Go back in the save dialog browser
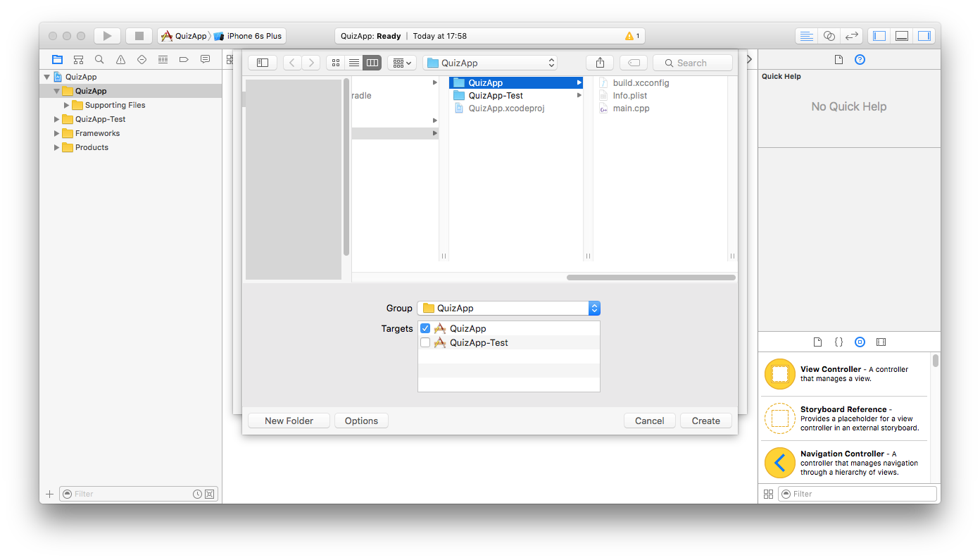This screenshot has height=560, width=980. coord(292,63)
